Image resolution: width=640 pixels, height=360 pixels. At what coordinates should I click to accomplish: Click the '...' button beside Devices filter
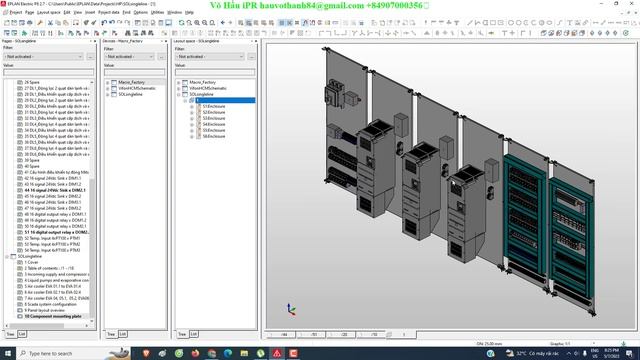[161, 57]
